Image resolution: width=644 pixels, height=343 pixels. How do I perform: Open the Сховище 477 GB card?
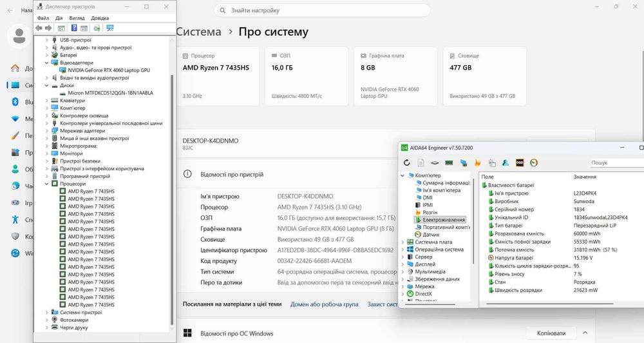pyautogui.click(x=485, y=77)
